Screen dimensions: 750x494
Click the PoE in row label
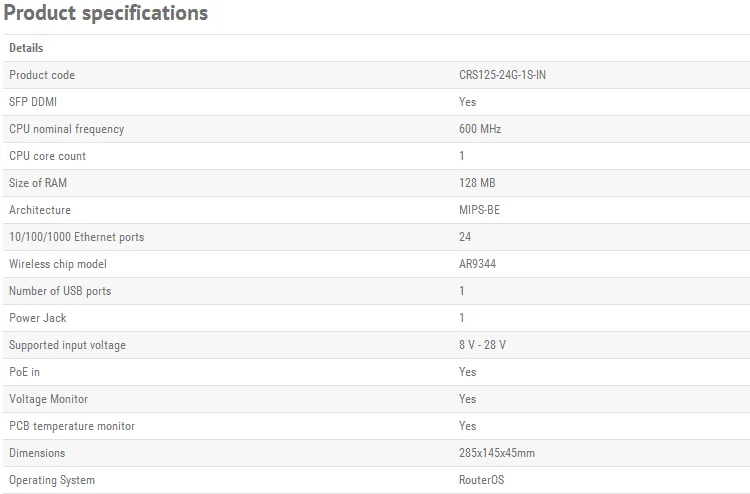[25, 372]
